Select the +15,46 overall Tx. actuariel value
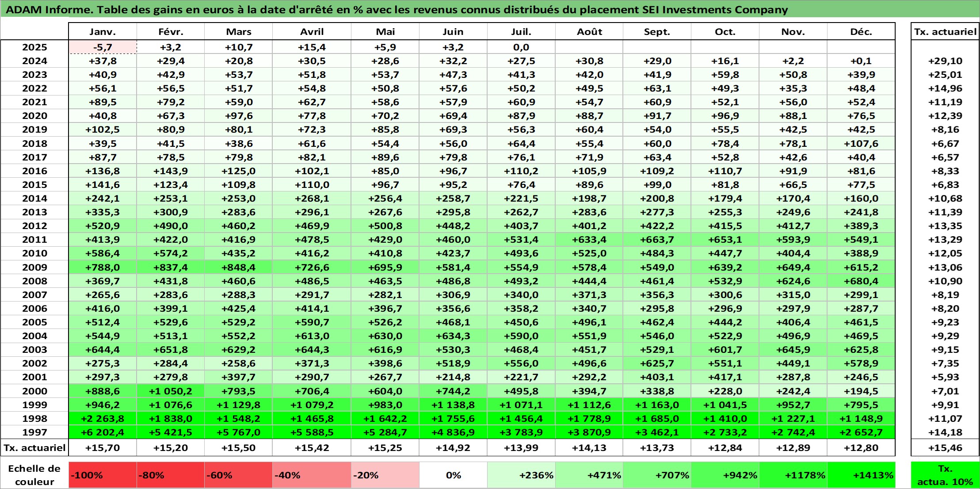The width and height of the screenshot is (980, 489). click(x=945, y=448)
